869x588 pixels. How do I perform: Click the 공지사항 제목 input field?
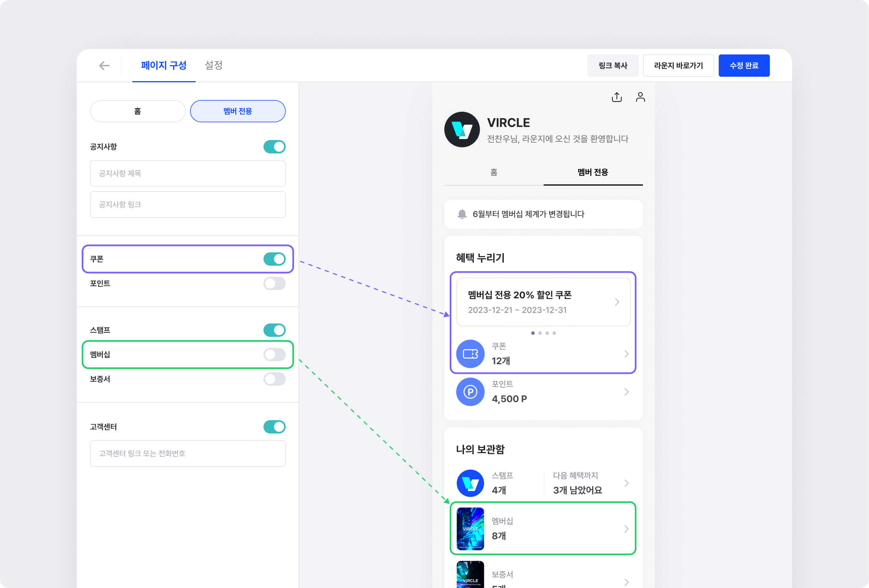(188, 173)
